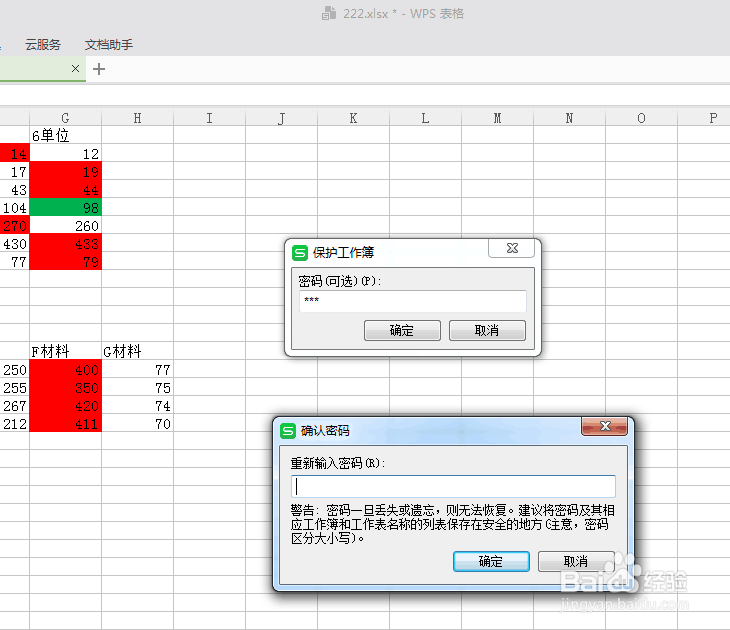
Task: Close the 确认密码 dialog
Action: coord(604,426)
